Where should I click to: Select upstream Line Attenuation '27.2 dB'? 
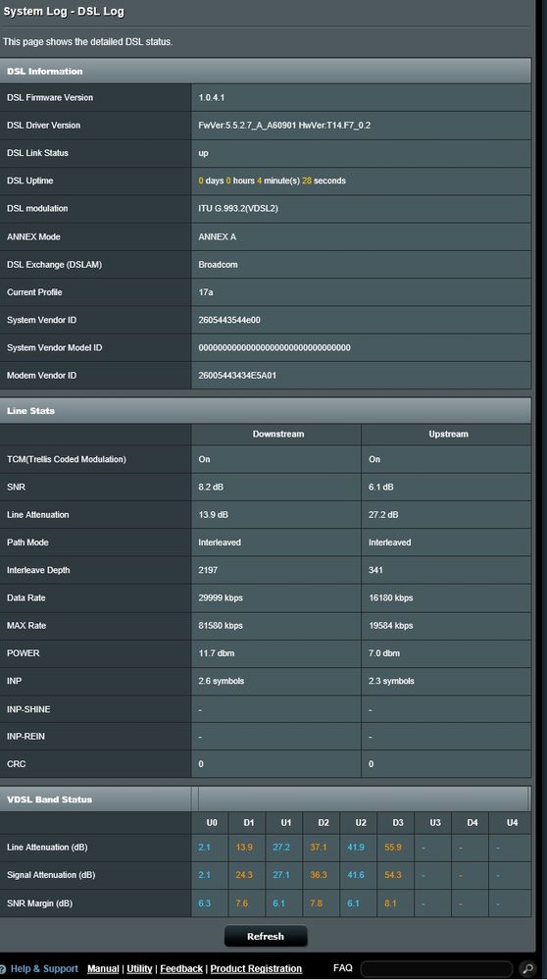[383, 514]
